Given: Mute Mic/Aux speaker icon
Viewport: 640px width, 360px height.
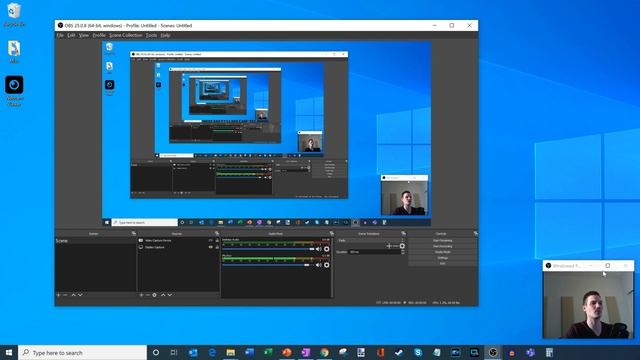Looking at the screenshot, I should (x=318, y=265).
